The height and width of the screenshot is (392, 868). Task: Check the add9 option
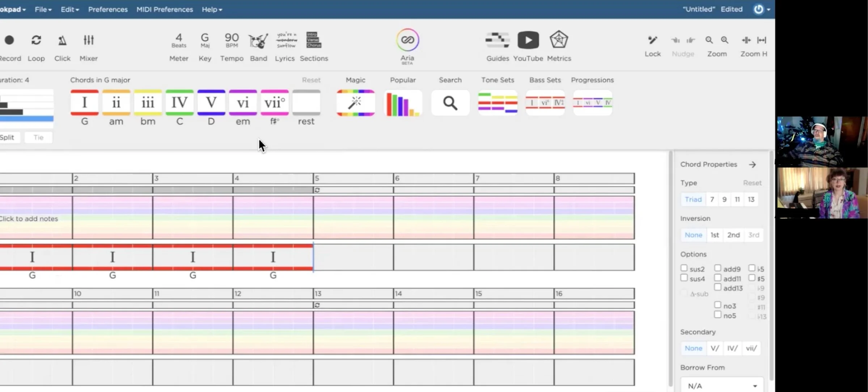pos(717,268)
